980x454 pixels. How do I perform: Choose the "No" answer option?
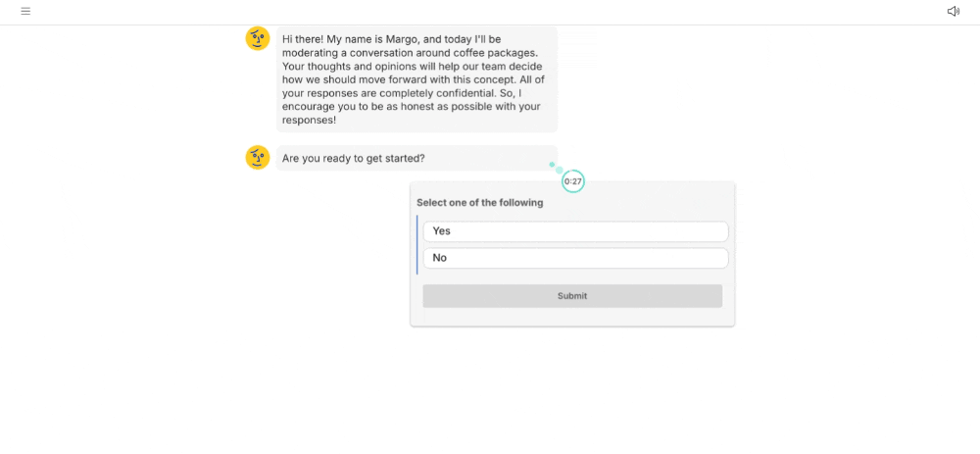(x=575, y=258)
